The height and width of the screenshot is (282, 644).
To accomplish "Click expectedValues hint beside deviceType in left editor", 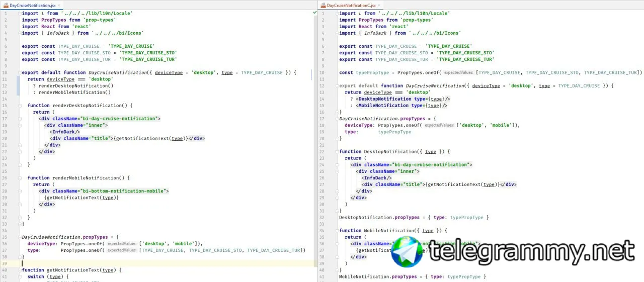I will tap(121, 243).
